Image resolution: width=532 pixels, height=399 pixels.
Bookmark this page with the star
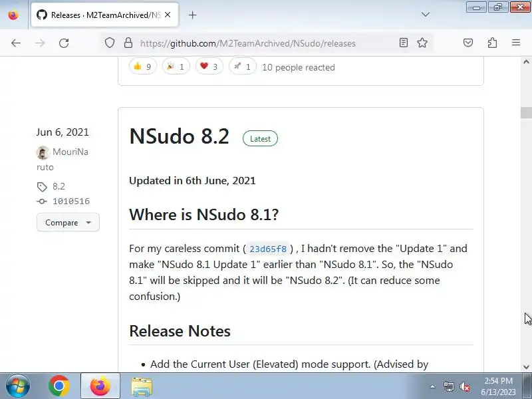pyautogui.click(x=422, y=43)
